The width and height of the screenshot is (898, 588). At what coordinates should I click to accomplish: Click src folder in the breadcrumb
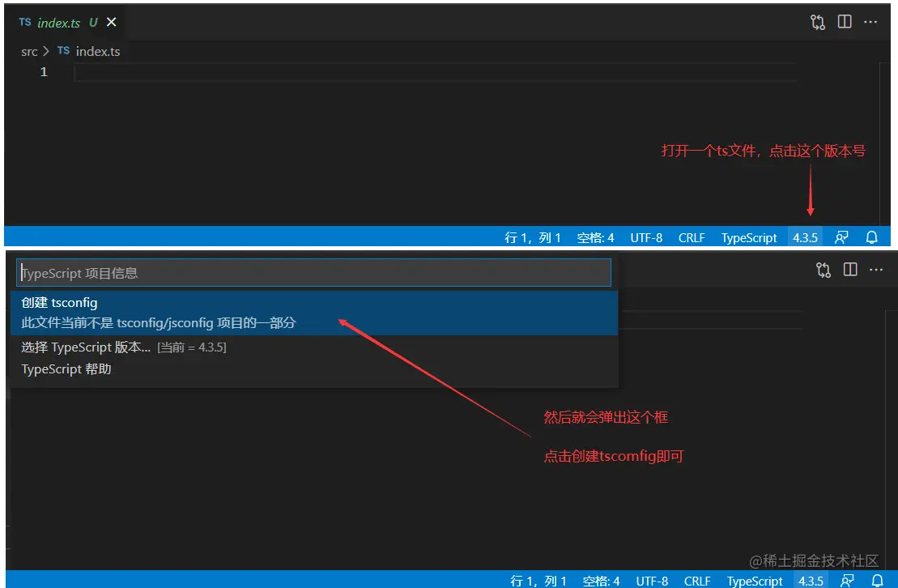pyautogui.click(x=29, y=52)
